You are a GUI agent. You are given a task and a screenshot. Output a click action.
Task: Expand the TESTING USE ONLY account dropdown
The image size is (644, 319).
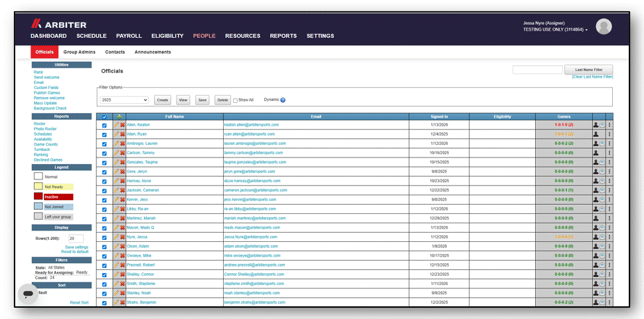click(555, 30)
